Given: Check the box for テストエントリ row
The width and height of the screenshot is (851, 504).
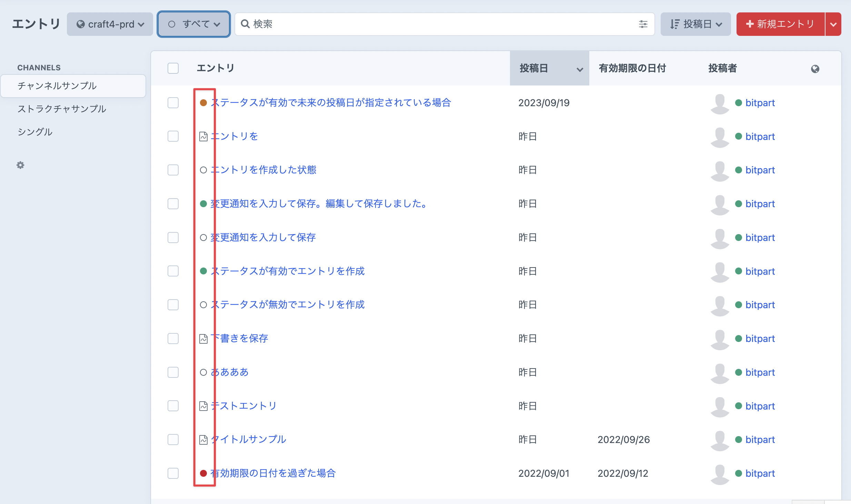Looking at the screenshot, I should pyautogui.click(x=173, y=406).
